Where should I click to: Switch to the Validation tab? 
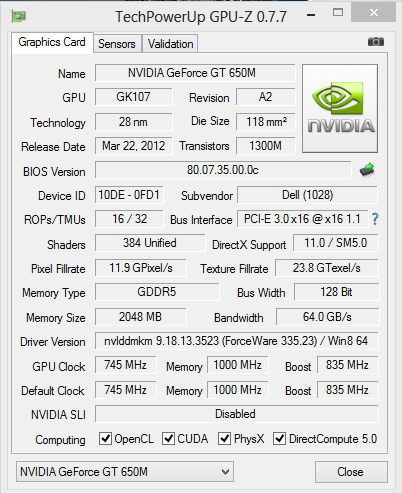tap(170, 44)
